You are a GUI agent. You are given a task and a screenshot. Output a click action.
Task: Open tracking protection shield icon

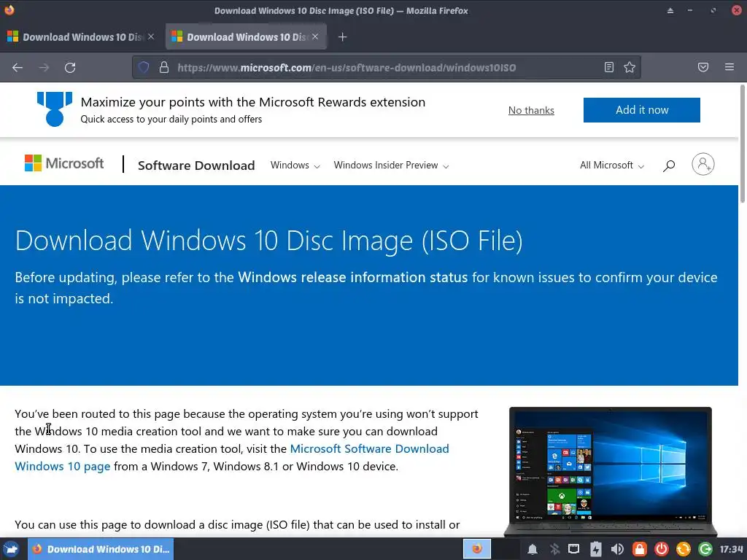[144, 67]
